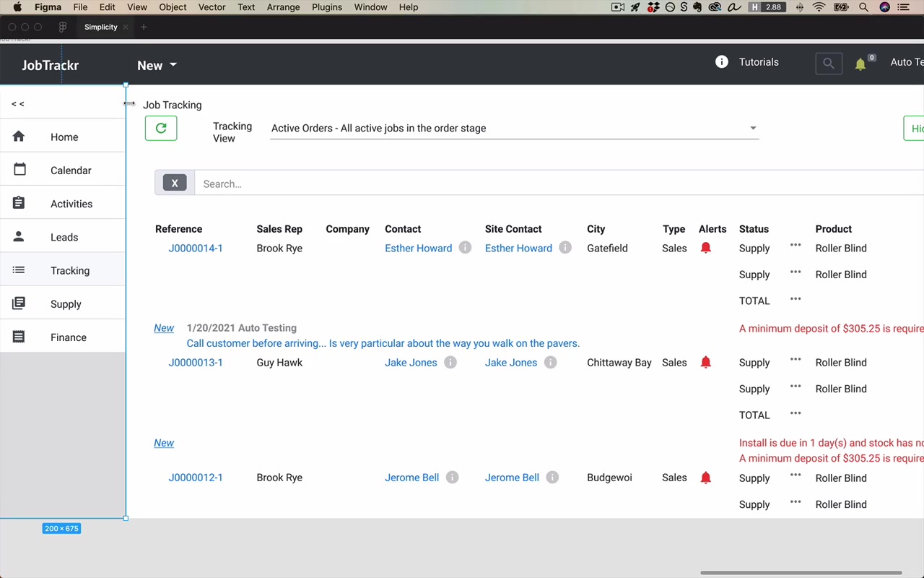Click the horizontal scrollbar at bottom
924x578 pixels.
(x=801, y=573)
